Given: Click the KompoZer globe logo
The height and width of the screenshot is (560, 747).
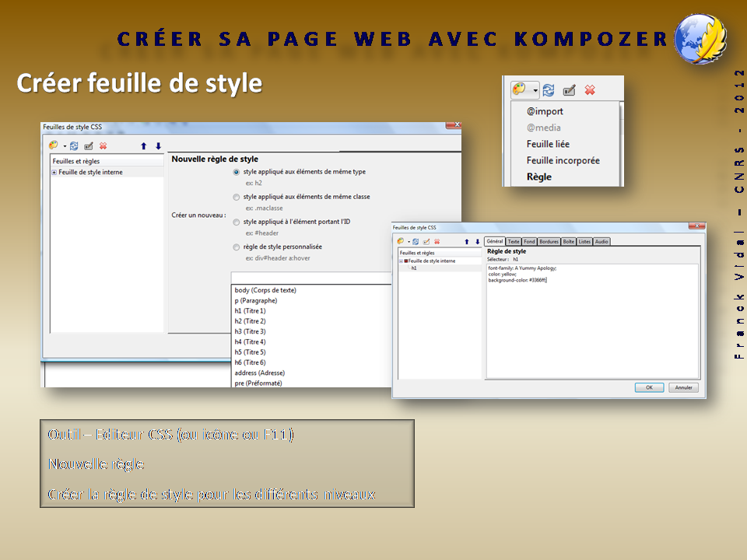Looking at the screenshot, I should pos(700,39).
